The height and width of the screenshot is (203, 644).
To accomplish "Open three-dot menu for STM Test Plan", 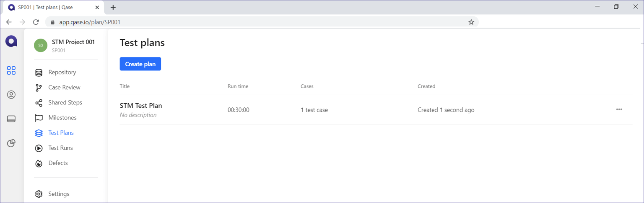I will pyautogui.click(x=619, y=109).
